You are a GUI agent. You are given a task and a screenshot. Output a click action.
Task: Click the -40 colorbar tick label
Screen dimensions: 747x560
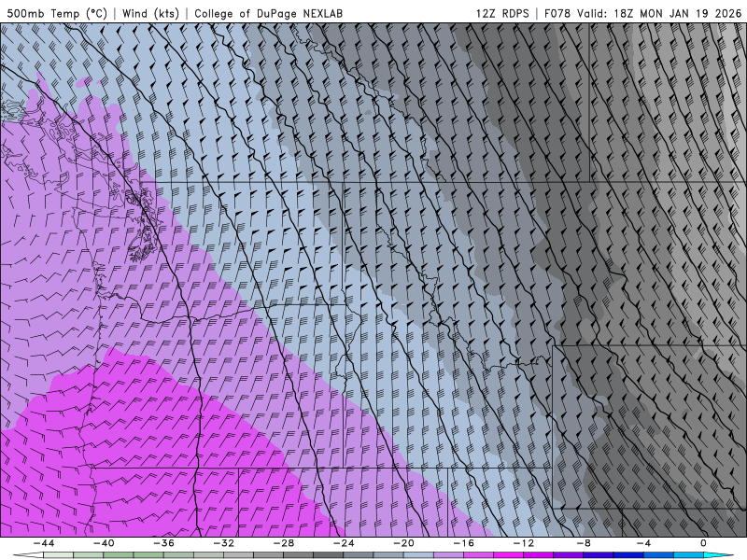point(104,543)
